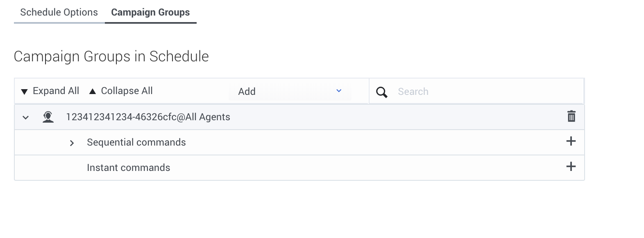Screen dimensions: 644x238
Task: Add an instant command with plus icon
Action: click(x=571, y=167)
